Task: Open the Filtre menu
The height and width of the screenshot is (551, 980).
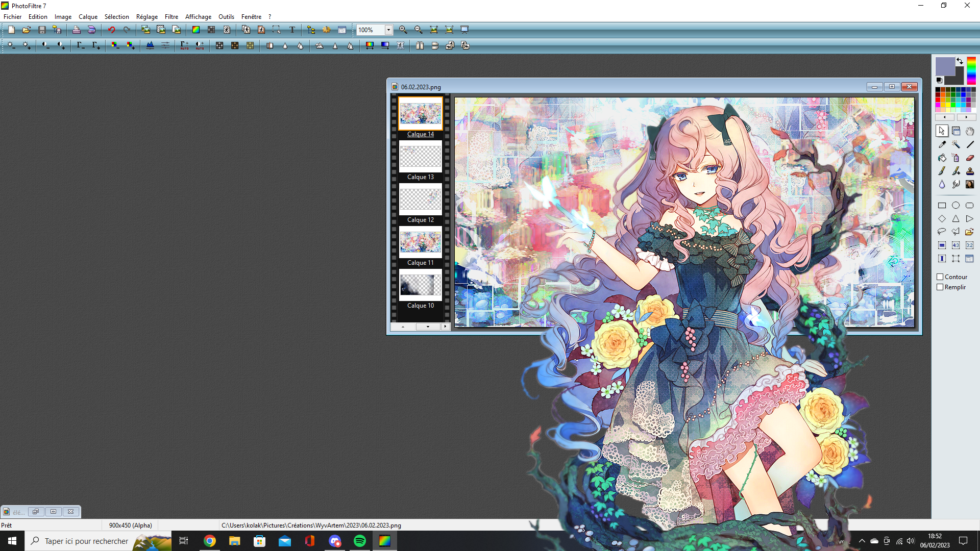Action: [x=171, y=16]
